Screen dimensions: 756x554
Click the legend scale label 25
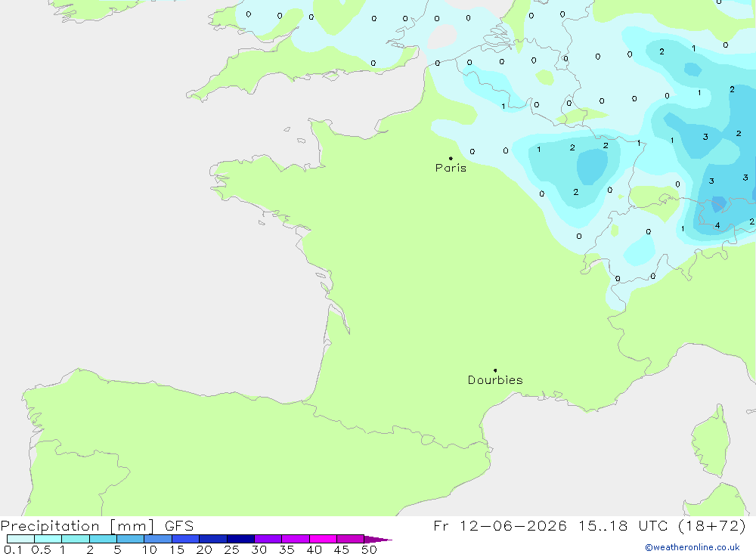(x=231, y=549)
